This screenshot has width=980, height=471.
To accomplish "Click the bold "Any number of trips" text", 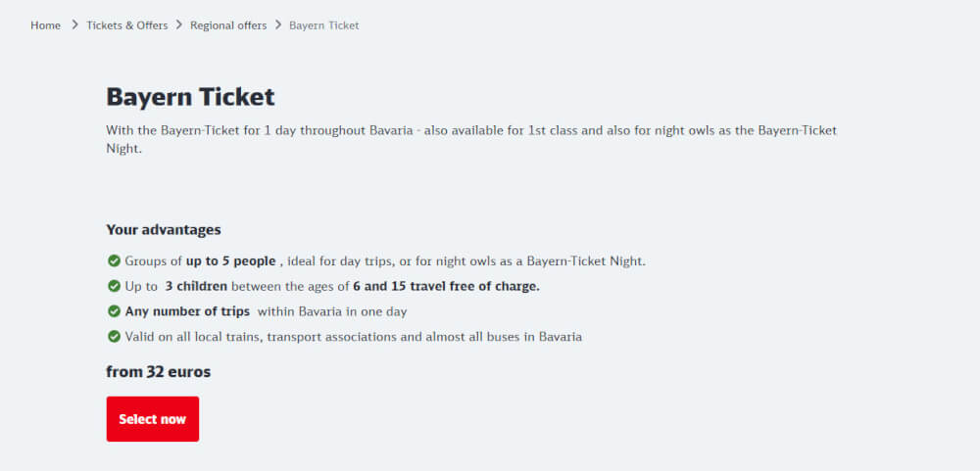I will pyautogui.click(x=187, y=311).
